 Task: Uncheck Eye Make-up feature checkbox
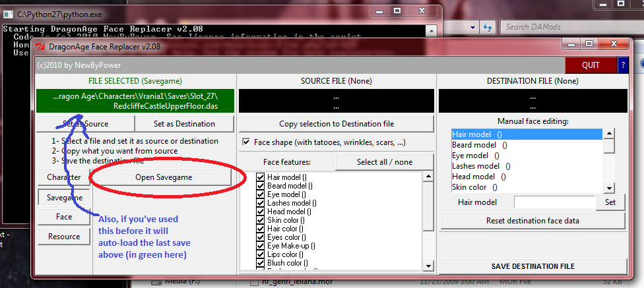click(x=260, y=246)
